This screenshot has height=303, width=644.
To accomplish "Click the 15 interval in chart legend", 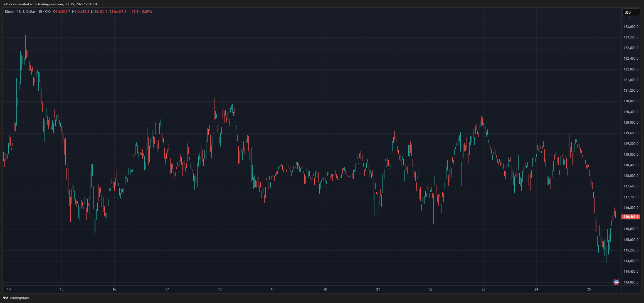I will (x=40, y=12).
